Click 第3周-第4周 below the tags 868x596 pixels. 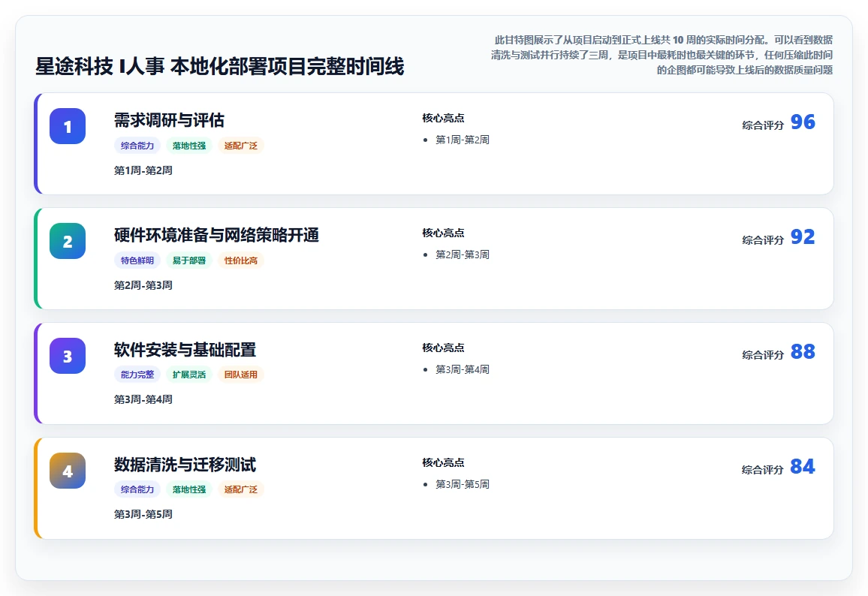[143, 399]
